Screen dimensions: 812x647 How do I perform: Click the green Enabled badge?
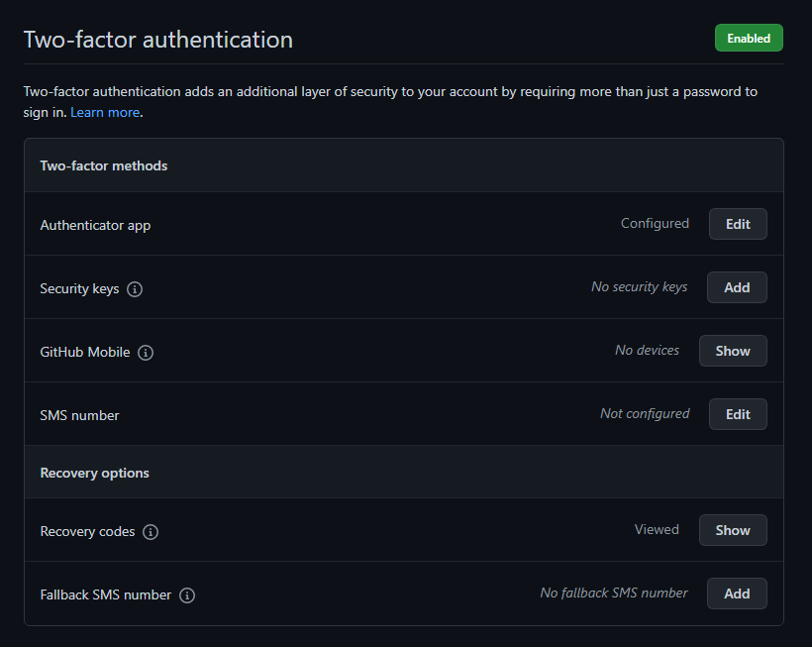[749, 38]
